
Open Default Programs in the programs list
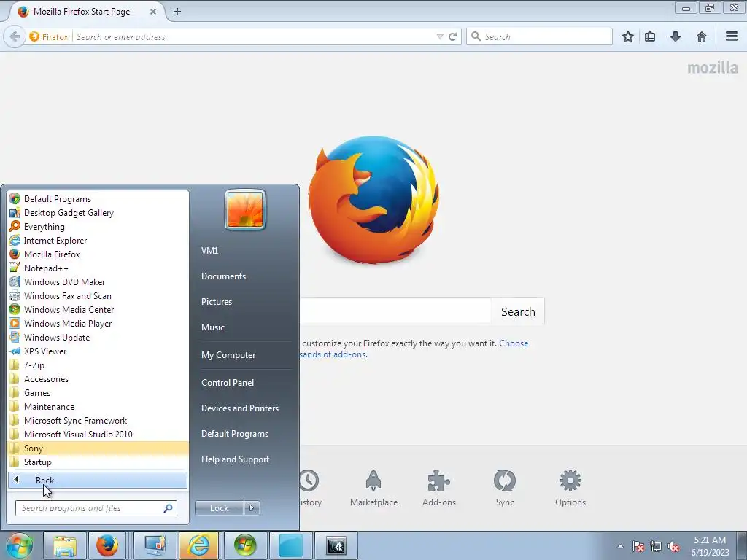98,199
